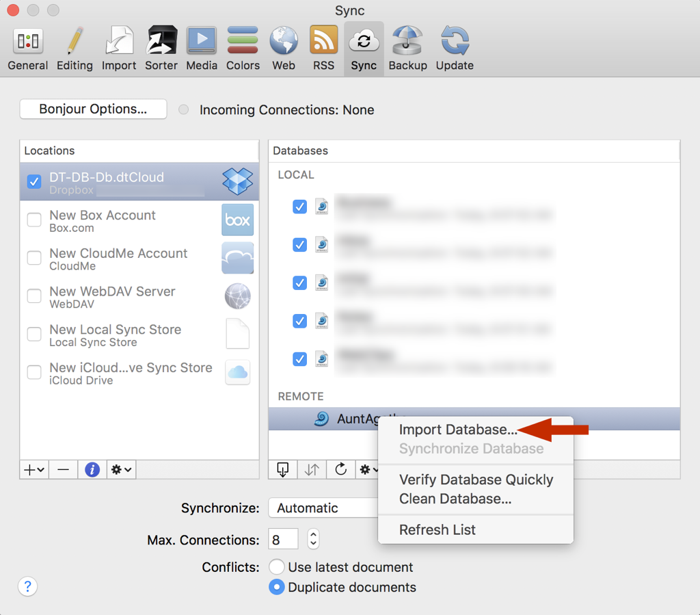The image size is (700, 615).
Task: Open the Colors preferences pane
Action: point(243,49)
